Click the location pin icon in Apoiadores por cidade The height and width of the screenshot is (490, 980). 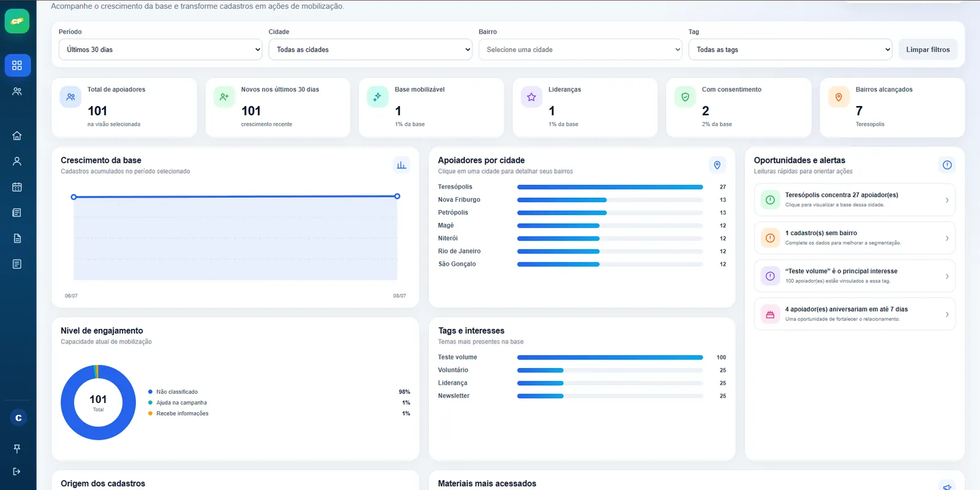coord(717,165)
